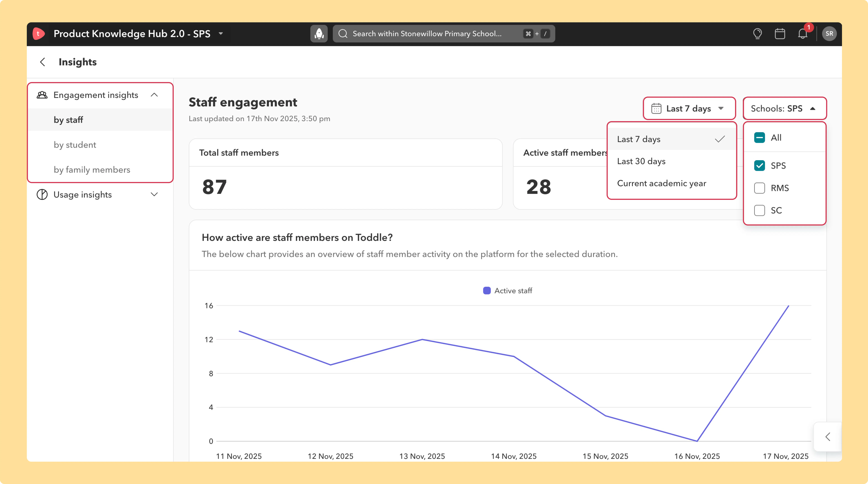Screen dimensions: 868x484
Task: Click the 'Last updated on 17th Nov 2025' text
Action: [x=259, y=119]
